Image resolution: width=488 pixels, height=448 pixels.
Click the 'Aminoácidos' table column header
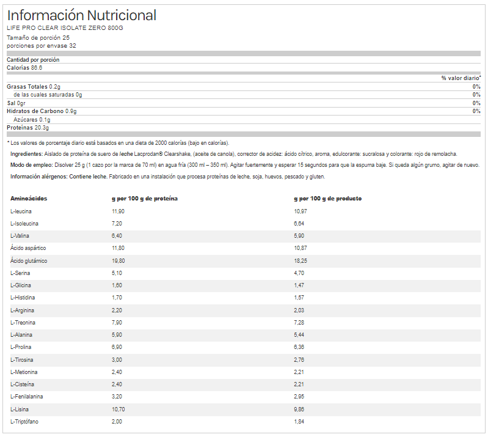tap(29, 199)
